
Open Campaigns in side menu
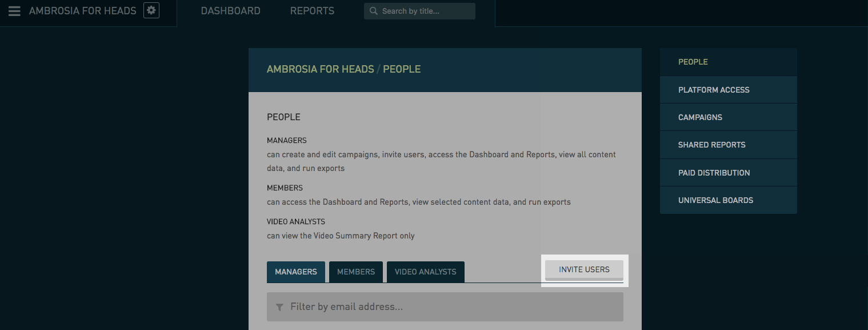point(729,117)
